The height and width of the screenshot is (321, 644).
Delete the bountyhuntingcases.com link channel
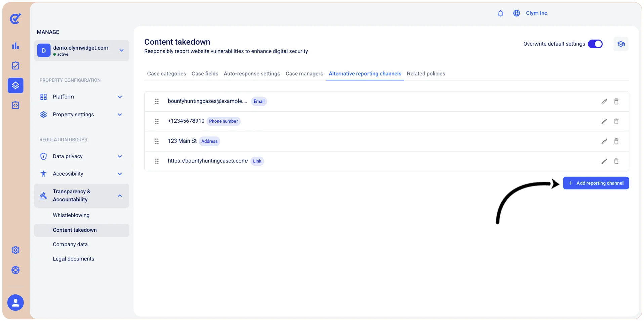pos(616,161)
